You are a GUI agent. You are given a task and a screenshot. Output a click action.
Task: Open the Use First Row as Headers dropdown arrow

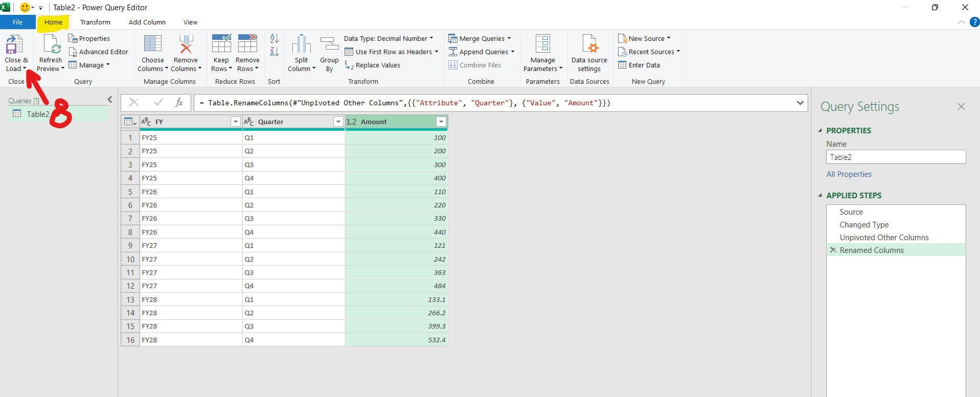click(437, 52)
